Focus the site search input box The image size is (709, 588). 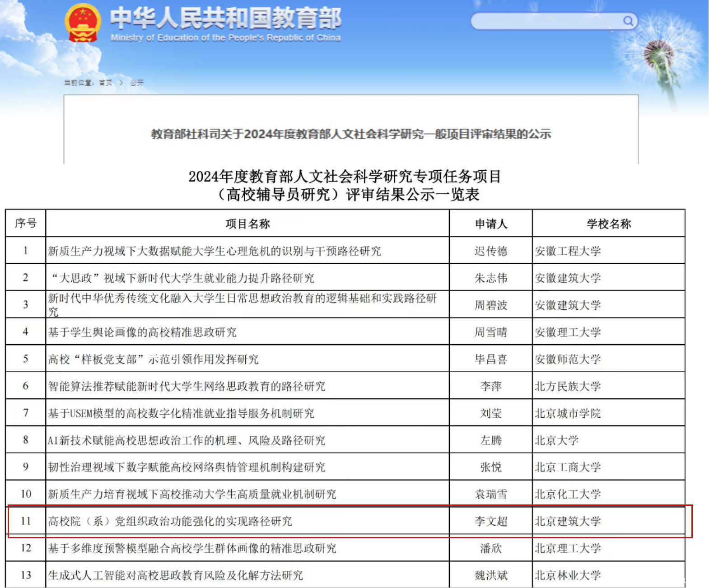pos(546,21)
